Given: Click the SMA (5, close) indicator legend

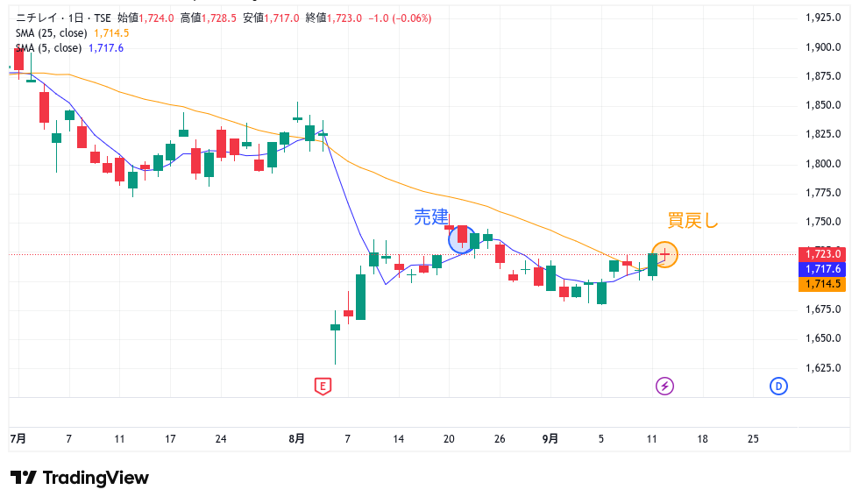Looking at the screenshot, I should pos(48,48).
